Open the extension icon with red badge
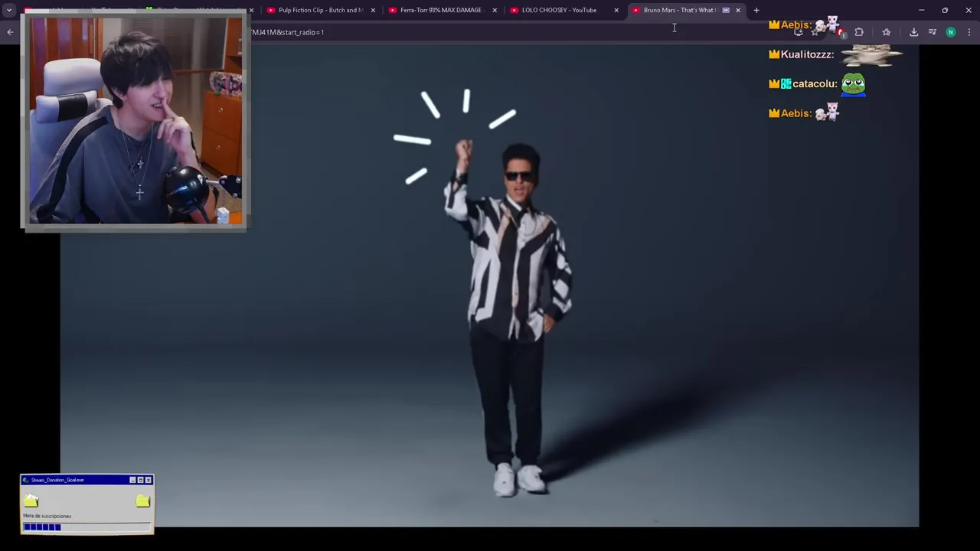 840,32
